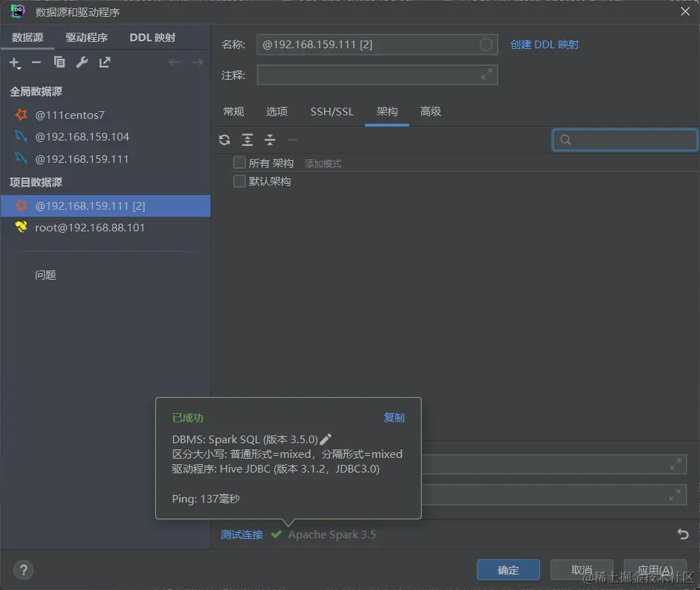Click the 问题 item in the left panel
The height and width of the screenshot is (590, 700).
tap(45, 275)
